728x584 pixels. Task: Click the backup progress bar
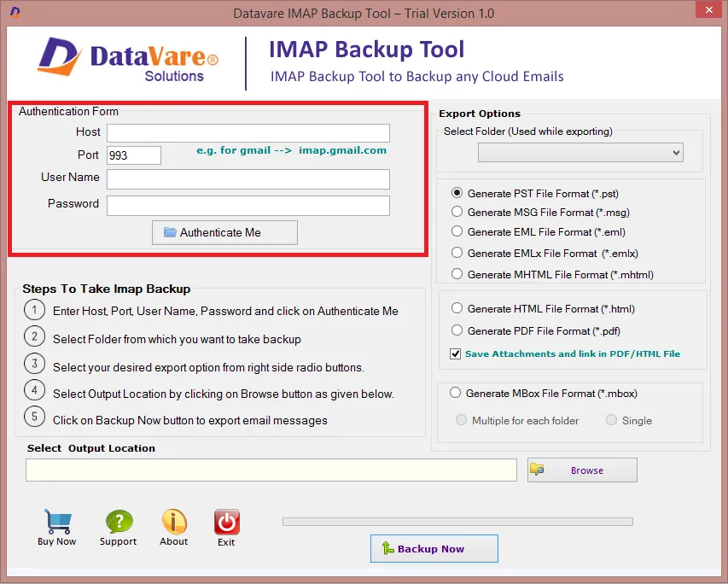click(x=457, y=522)
